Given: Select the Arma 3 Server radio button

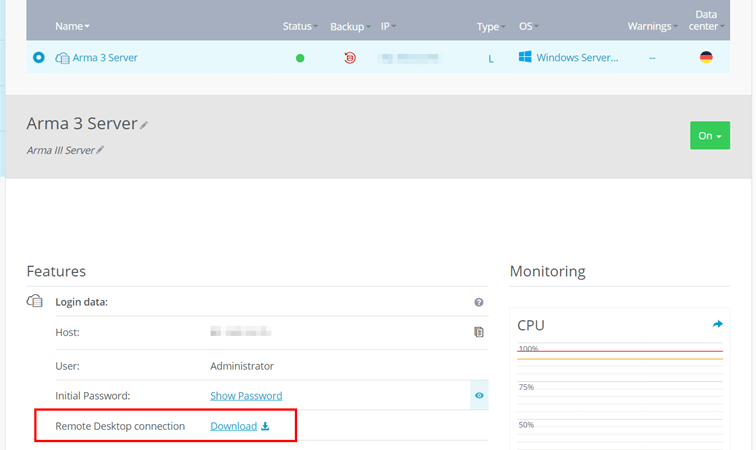Looking at the screenshot, I should click(39, 57).
